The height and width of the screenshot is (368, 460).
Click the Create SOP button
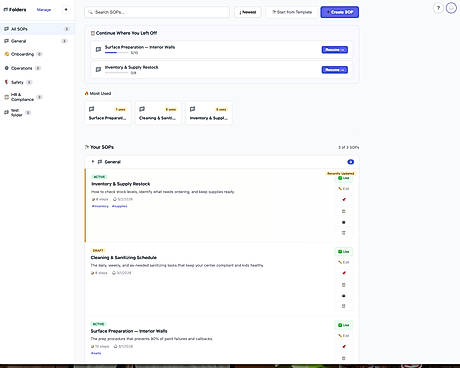(x=340, y=12)
